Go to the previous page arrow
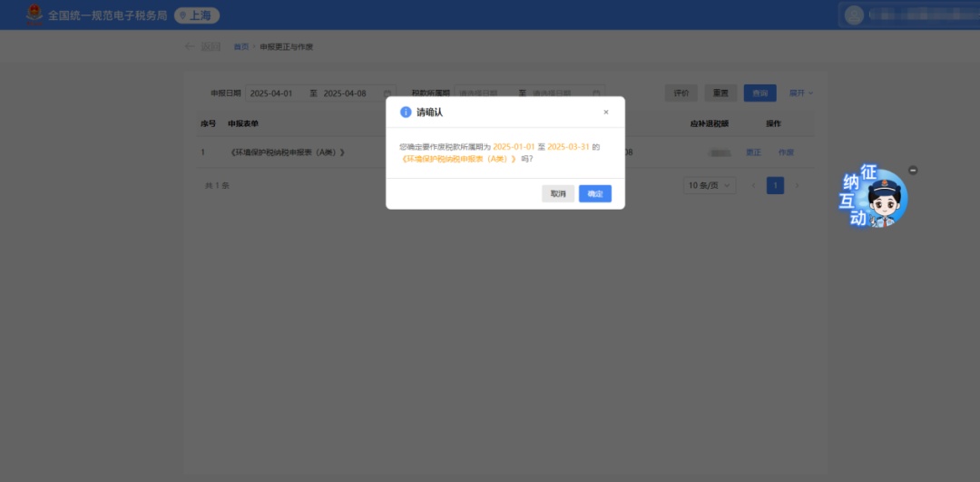This screenshot has width=980, height=482. tap(753, 186)
